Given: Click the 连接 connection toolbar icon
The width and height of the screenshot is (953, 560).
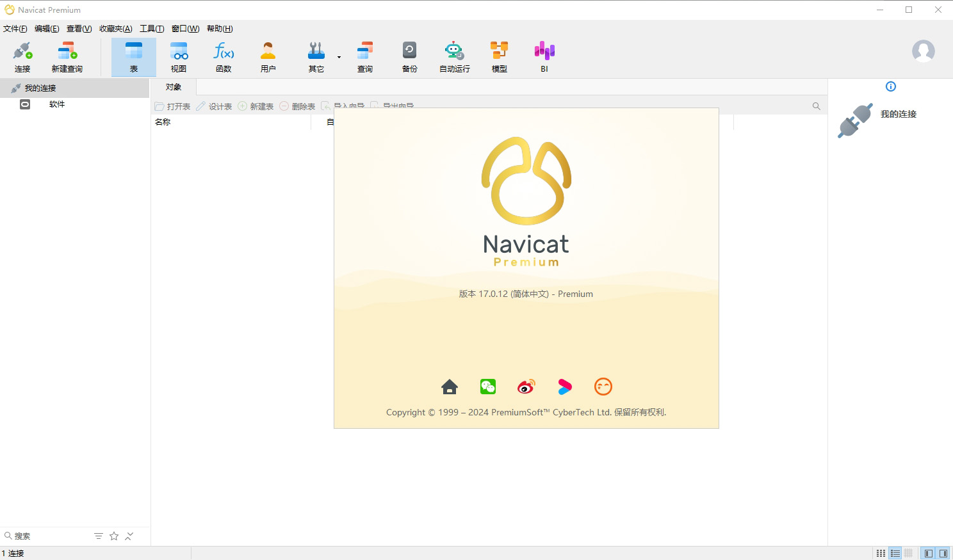Looking at the screenshot, I should (22, 57).
